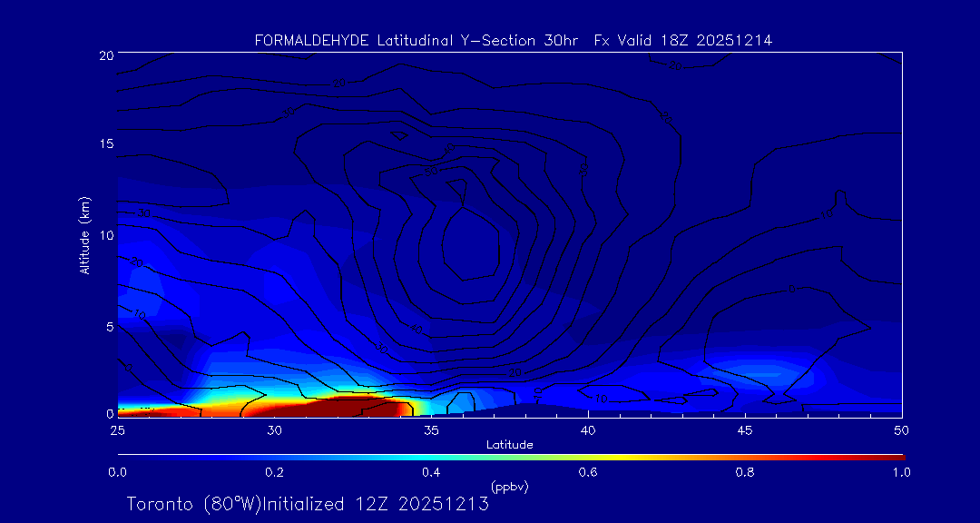Click the red end of the colorbar

pos(894,456)
